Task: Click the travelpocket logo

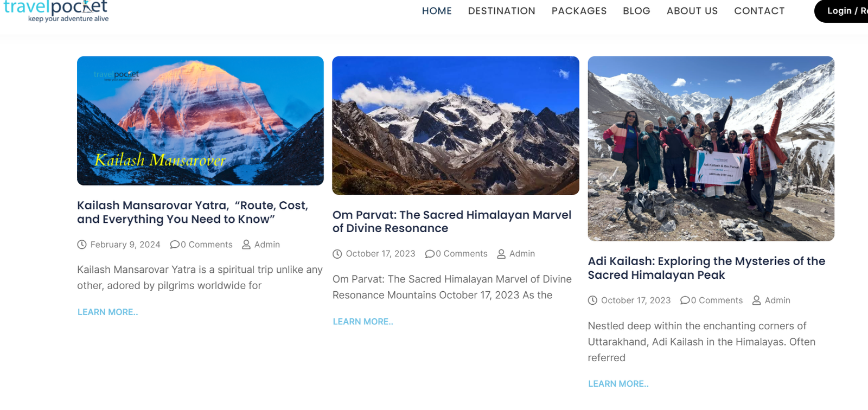Action: [56, 11]
